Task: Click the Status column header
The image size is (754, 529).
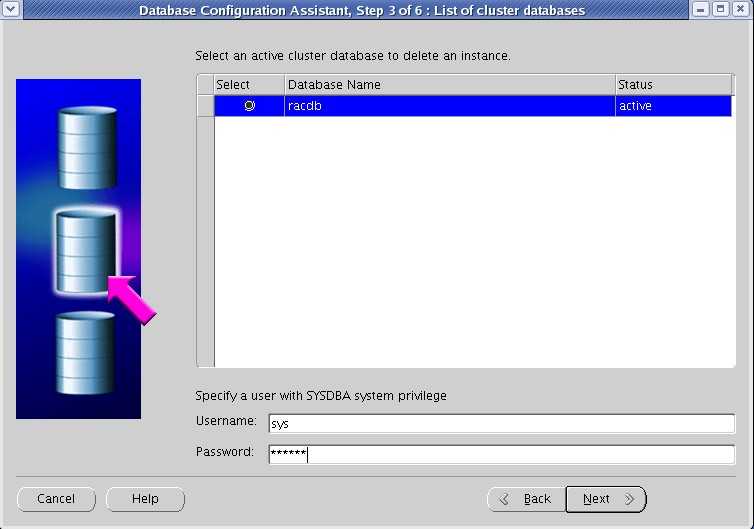Action: 673,85
